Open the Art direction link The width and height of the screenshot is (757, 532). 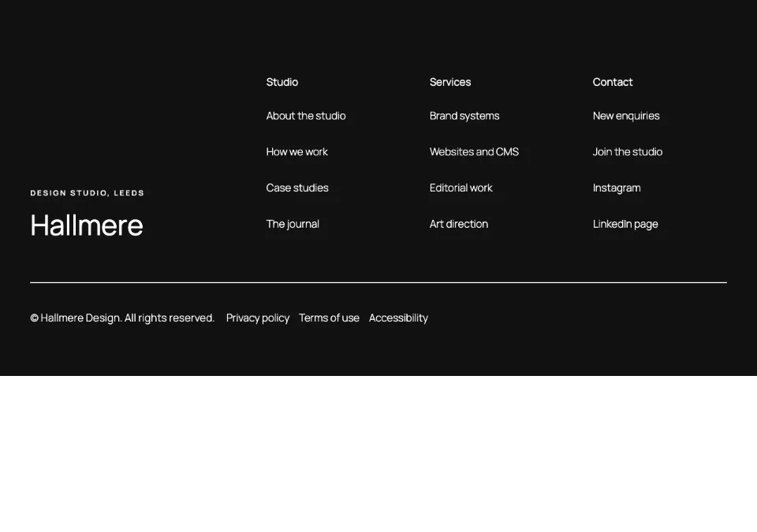click(x=459, y=224)
